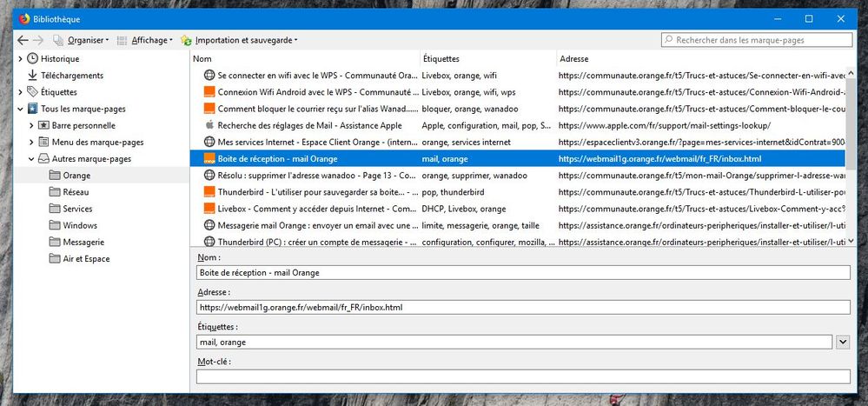
Task: Click Orange icon of Comment bloquer le courrier
Action: click(209, 109)
